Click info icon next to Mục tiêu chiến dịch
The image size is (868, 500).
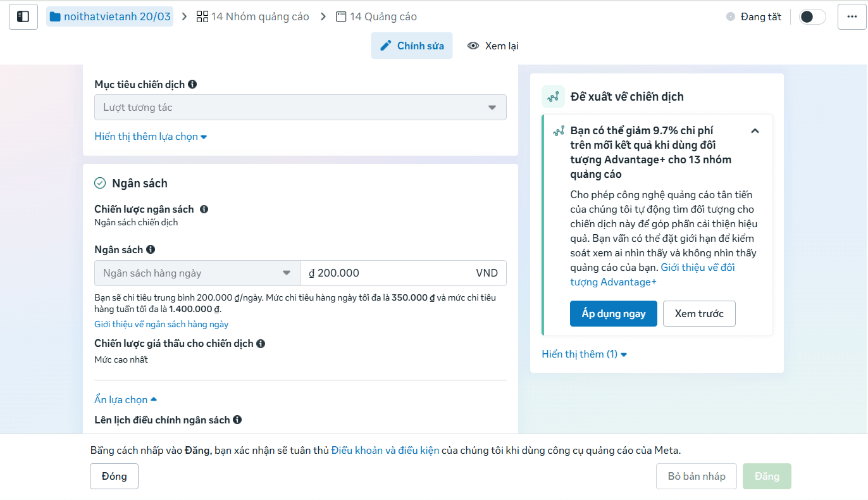(192, 84)
